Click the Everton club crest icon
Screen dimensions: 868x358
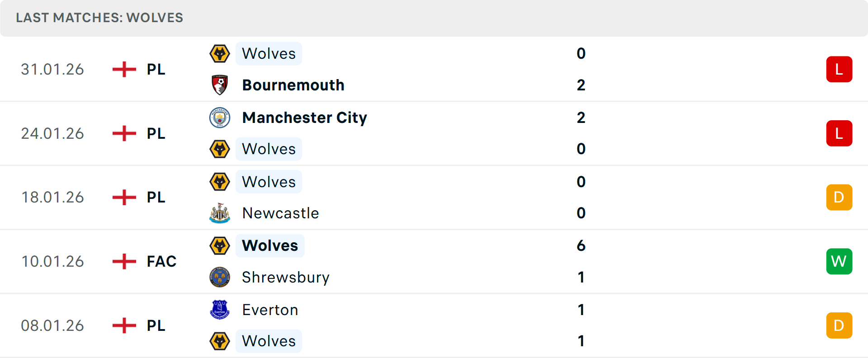(x=220, y=310)
